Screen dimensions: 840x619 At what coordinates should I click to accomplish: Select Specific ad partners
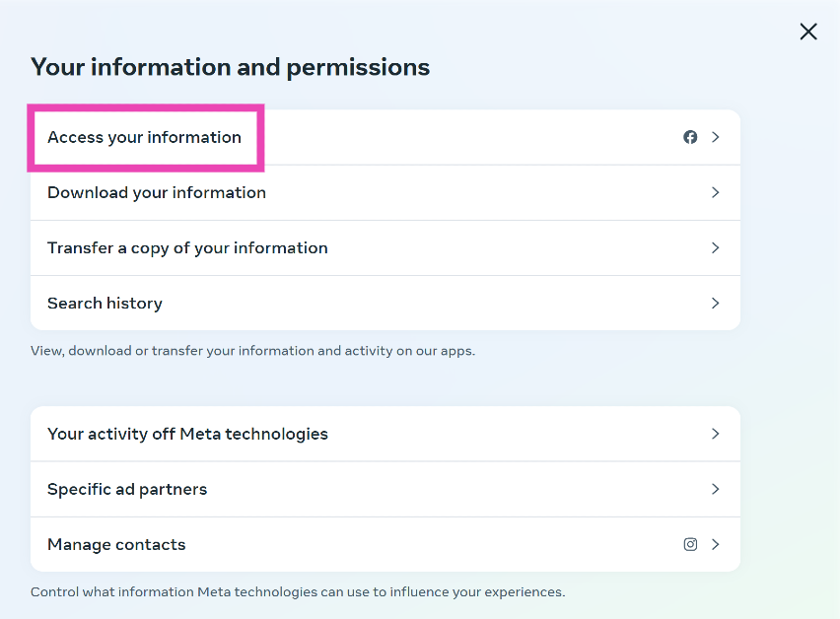point(127,489)
